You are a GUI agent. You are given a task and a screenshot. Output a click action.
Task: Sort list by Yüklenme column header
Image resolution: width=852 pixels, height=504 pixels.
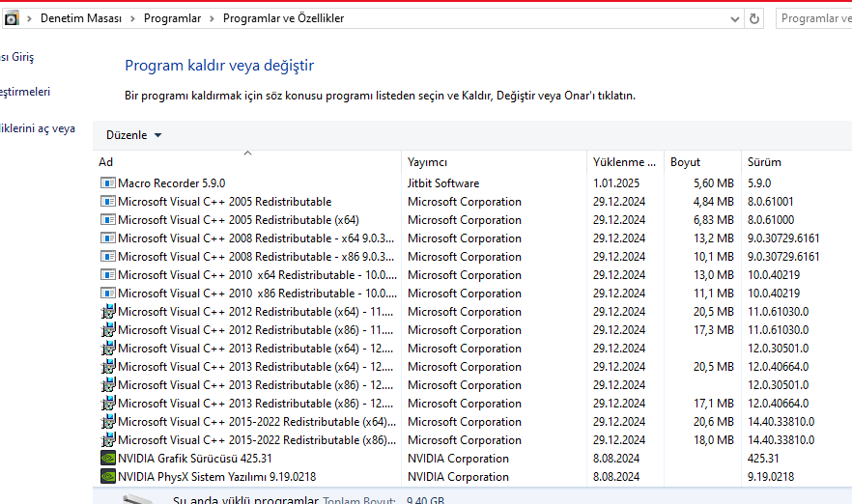(x=625, y=162)
